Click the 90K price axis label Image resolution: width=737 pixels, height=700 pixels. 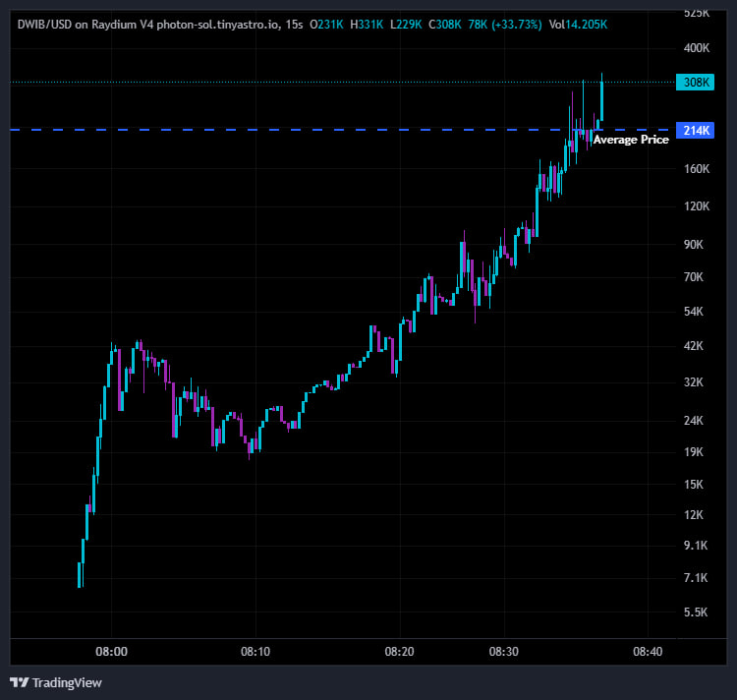click(694, 245)
